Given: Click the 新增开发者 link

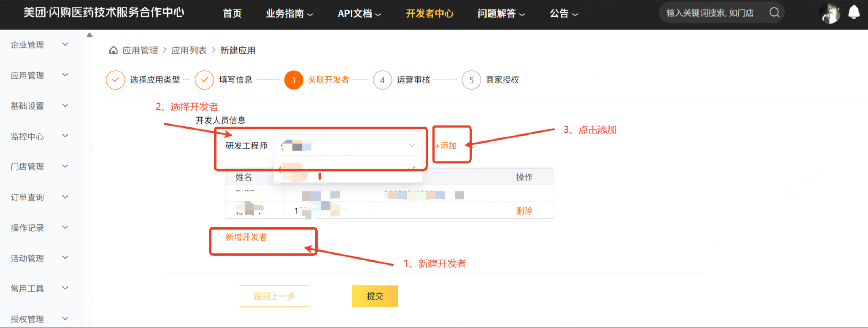Looking at the screenshot, I should [x=246, y=237].
